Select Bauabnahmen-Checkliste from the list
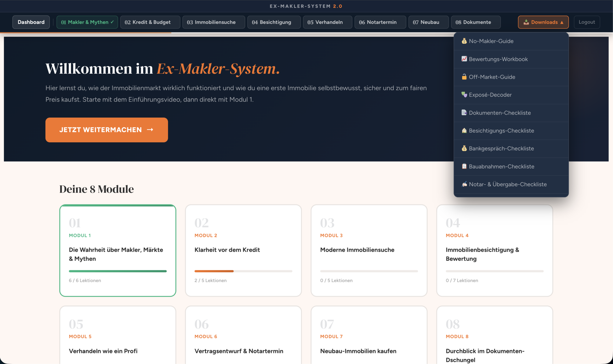The image size is (613, 364). tap(511, 167)
